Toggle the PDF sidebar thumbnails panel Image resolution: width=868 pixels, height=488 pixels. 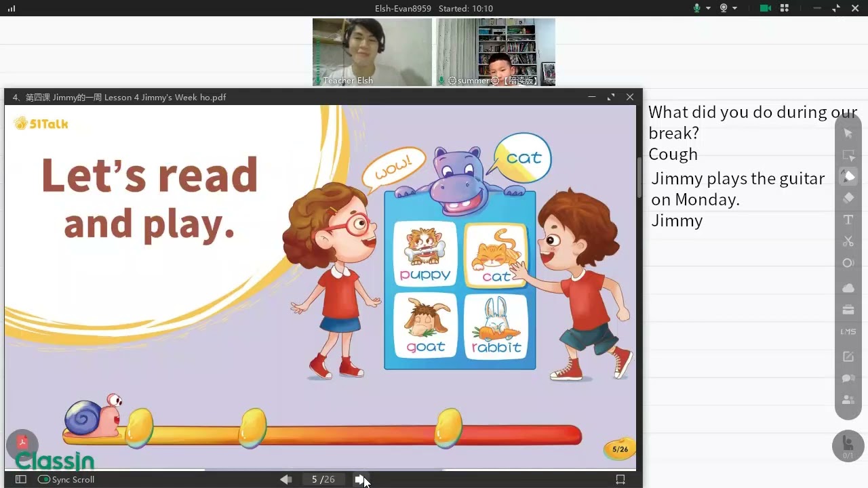(x=20, y=479)
